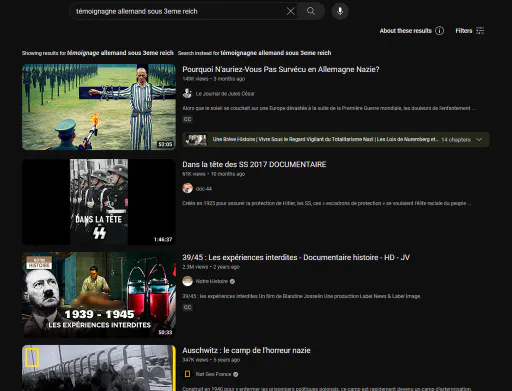Open Notre Histoire channel name

tap(212, 281)
